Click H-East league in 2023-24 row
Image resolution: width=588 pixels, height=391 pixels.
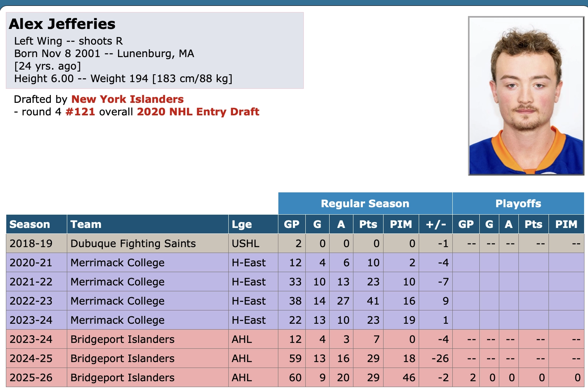(249, 320)
